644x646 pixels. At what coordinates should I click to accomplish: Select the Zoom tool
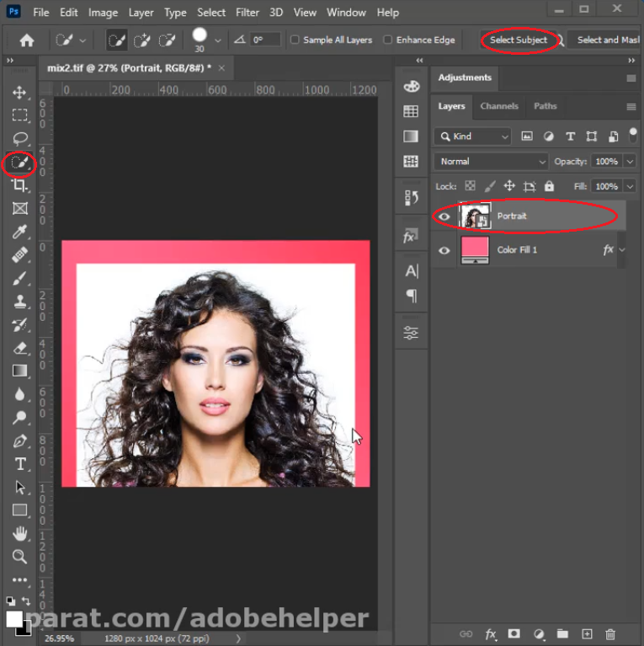click(19, 556)
